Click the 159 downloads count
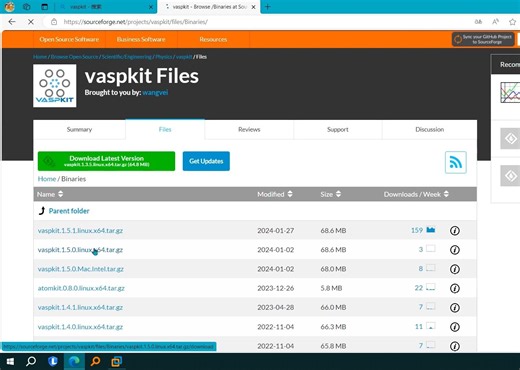Image resolution: width=520 pixels, height=370 pixels. click(417, 230)
